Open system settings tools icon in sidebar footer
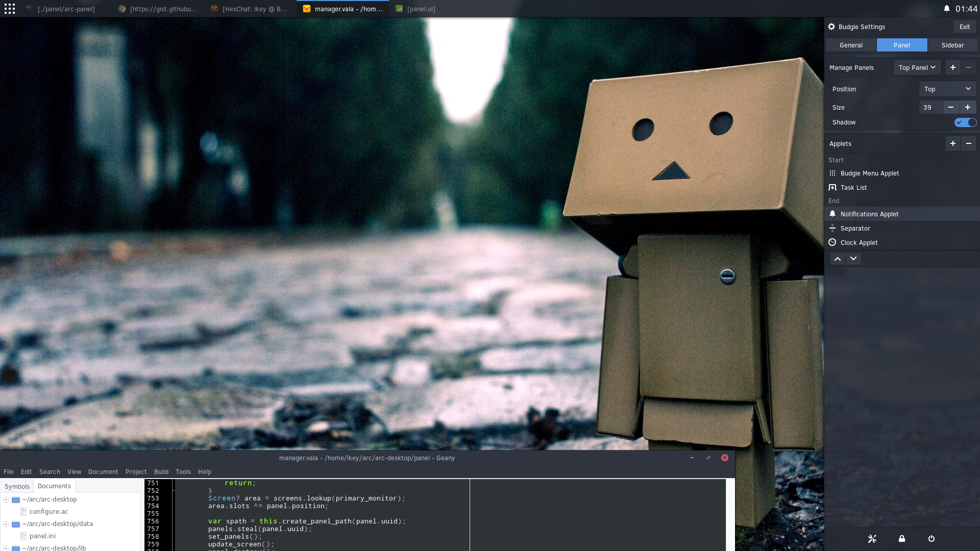Screen dimensions: 980x551 pyautogui.click(x=872, y=539)
